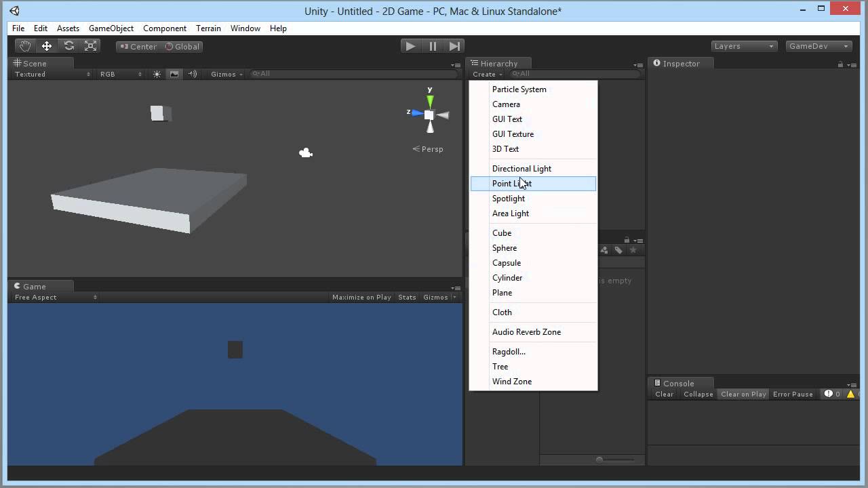Viewport: 868px width, 488px height.
Task: Click the Clear button in the Console
Action: [x=665, y=394]
